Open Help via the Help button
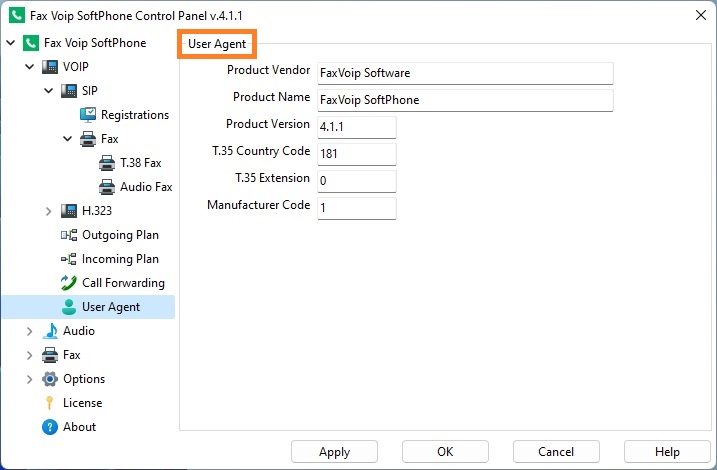 [x=667, y=452]
